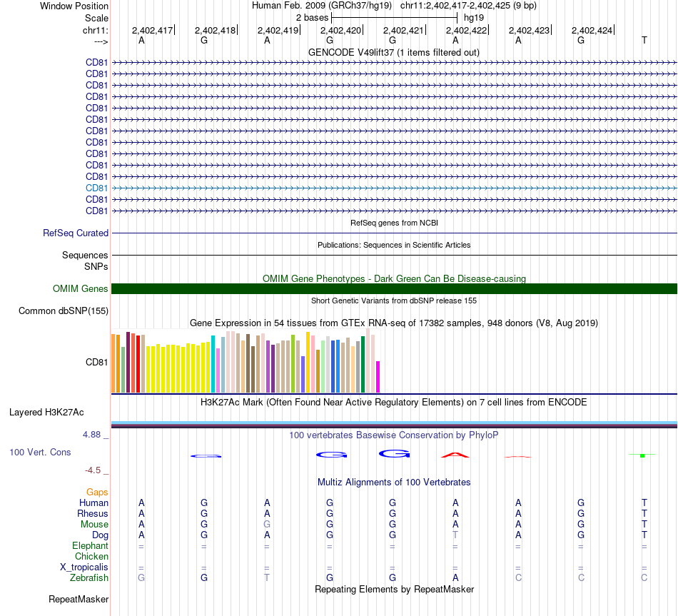Image resolution: width=678 pixels, height=616 pixels.
Task: Click the OMIM Gene Phenotypes track title
Action: (x=394, y=278)
